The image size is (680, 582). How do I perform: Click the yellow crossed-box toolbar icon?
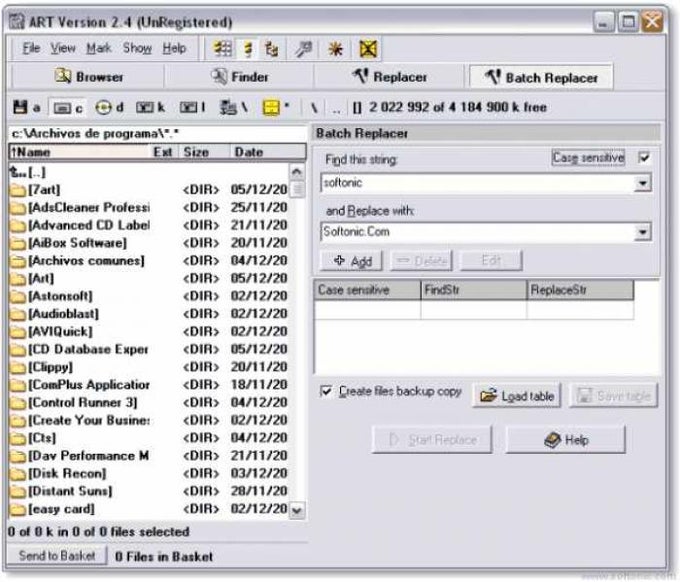tap(368, 49)
